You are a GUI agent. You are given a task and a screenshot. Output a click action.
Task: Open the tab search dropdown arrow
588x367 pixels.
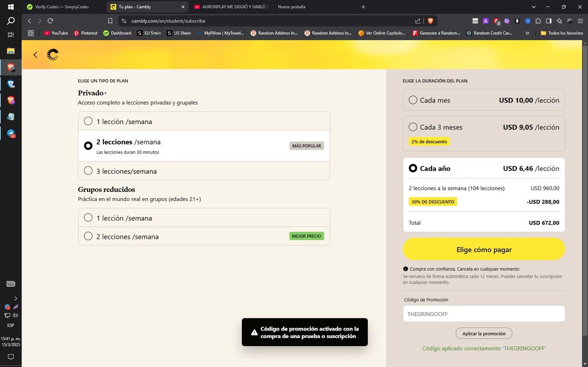[x=534, y=7]
